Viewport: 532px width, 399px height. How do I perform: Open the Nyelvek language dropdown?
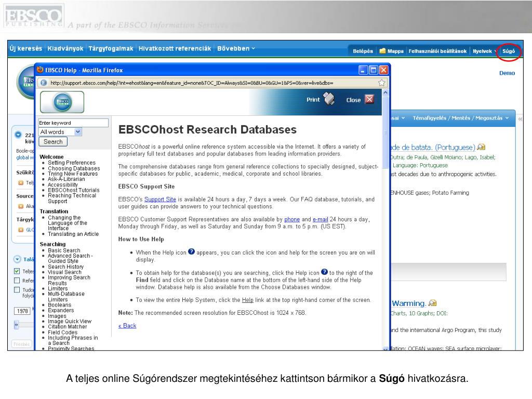(x=485, y=51)
